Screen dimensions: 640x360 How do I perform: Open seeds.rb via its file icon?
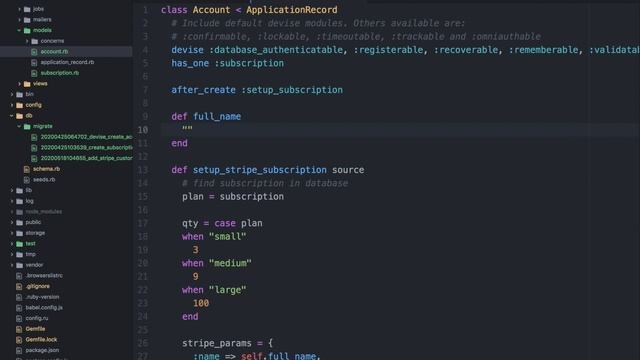click(x=27, y=180)
